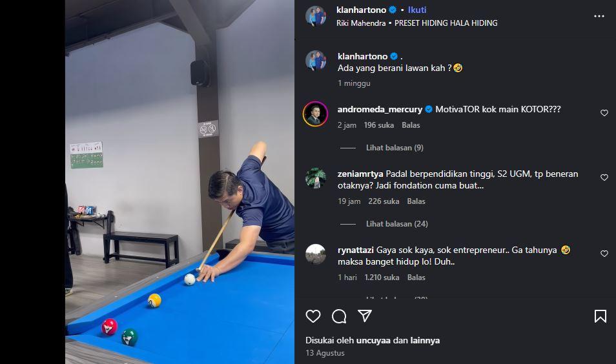Viewport: 616px width, 364px height.
Task: Click the billiards video to pause
Action: 180,181
